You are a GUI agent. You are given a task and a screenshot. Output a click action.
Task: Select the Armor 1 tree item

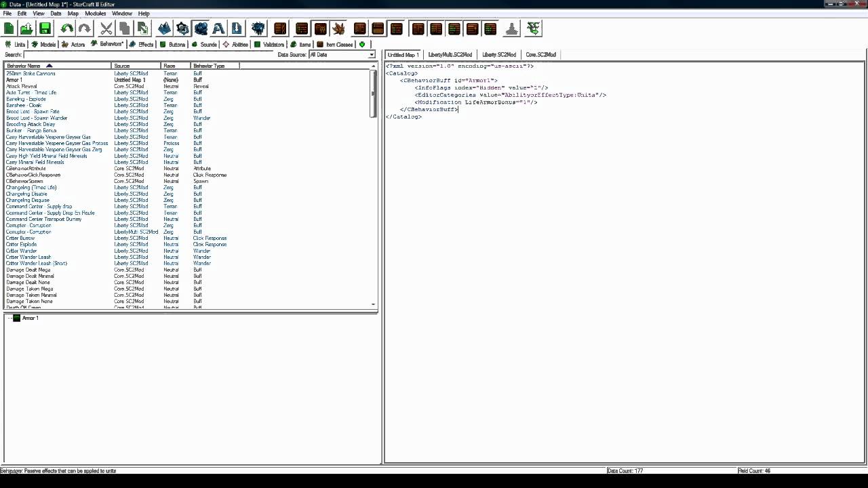(x=30, y=319)
